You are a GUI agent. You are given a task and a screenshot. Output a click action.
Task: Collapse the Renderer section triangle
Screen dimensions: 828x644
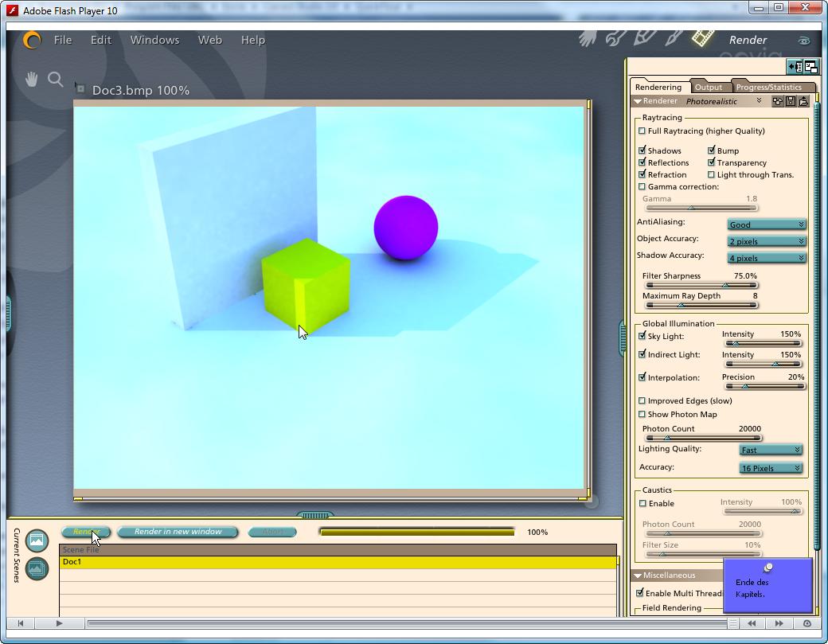638,101
